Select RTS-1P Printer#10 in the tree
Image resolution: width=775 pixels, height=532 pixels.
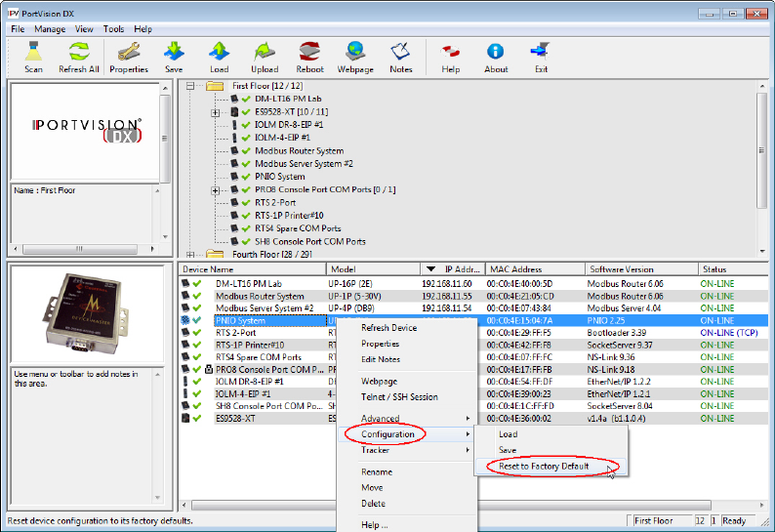coord(289,216)
